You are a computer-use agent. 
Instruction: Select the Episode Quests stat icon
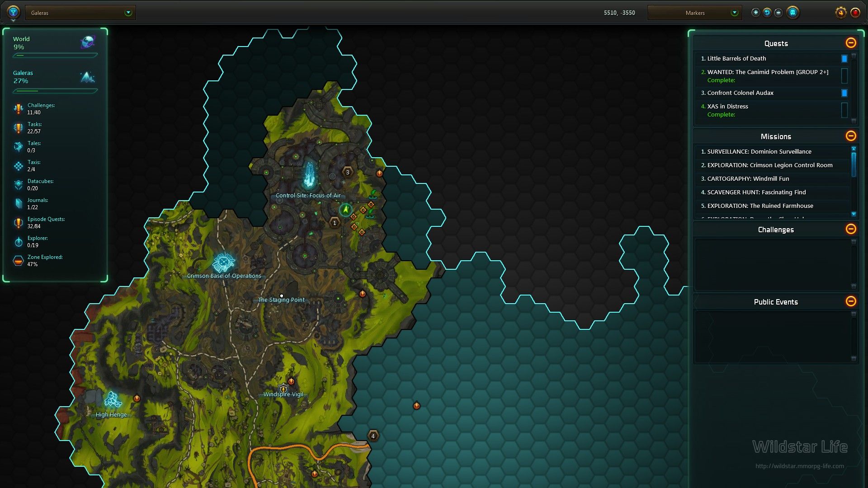pyautogui.click(x=18, y=223)
